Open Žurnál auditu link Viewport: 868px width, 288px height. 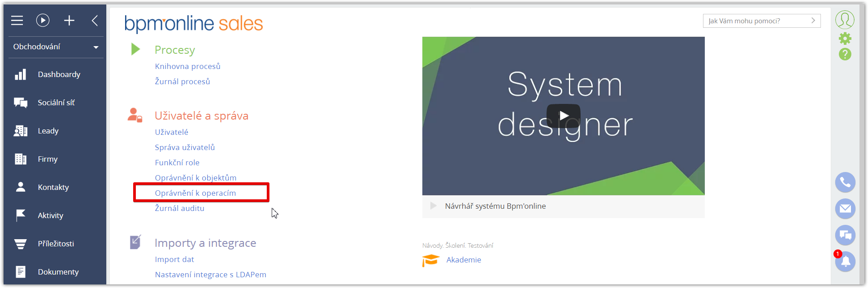coord(179,208)
